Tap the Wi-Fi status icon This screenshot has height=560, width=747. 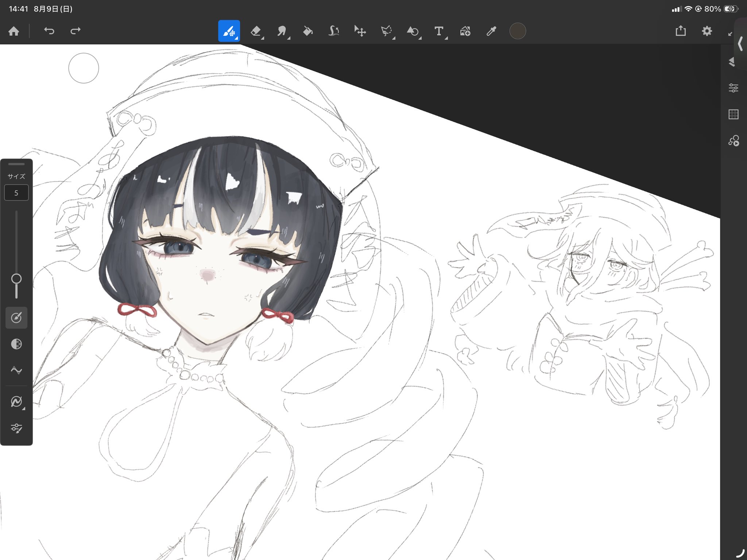click(688, 9)
